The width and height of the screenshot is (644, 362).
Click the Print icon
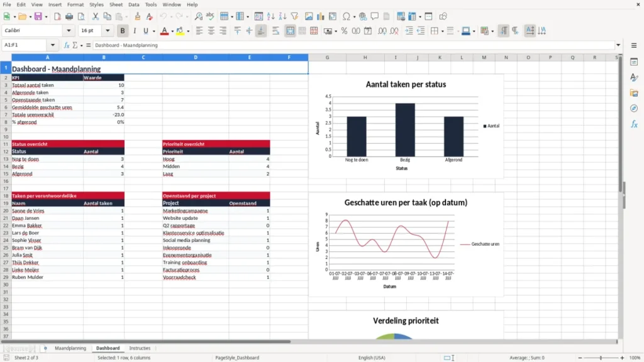[x=69, y=16]
